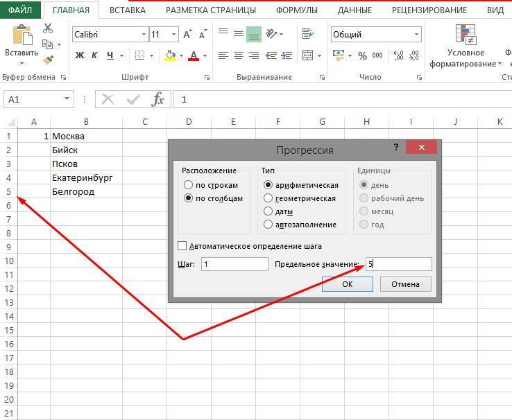This screenshot has width=512, height=420.
Task: Open the Calibri font name dropdown
Action: click(x=144, y=34)
